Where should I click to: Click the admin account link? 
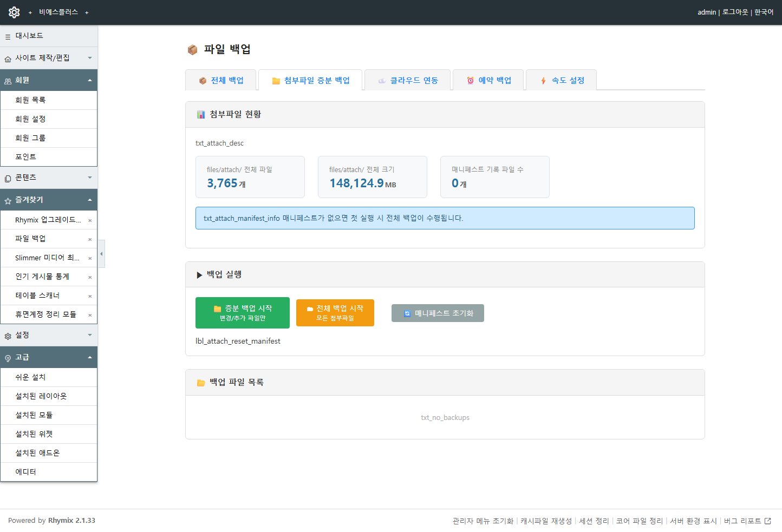pos(707,12)
